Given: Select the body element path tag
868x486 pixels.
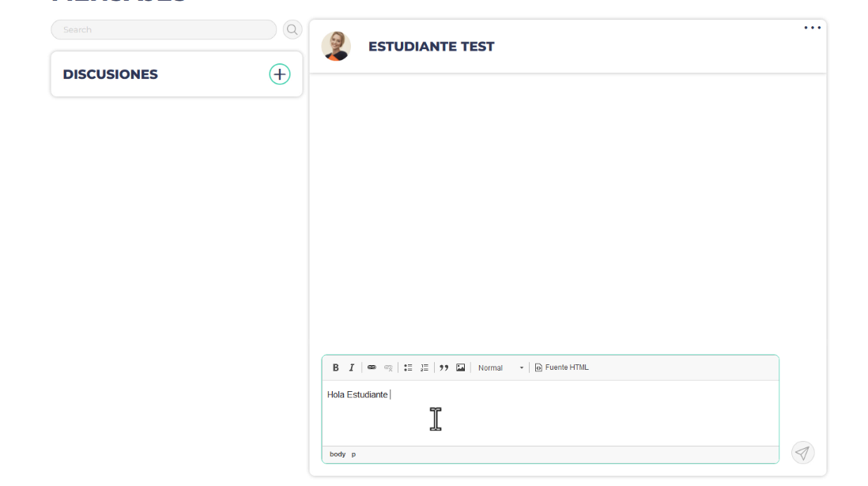Looking at the screenshot, I should [337, 454].
